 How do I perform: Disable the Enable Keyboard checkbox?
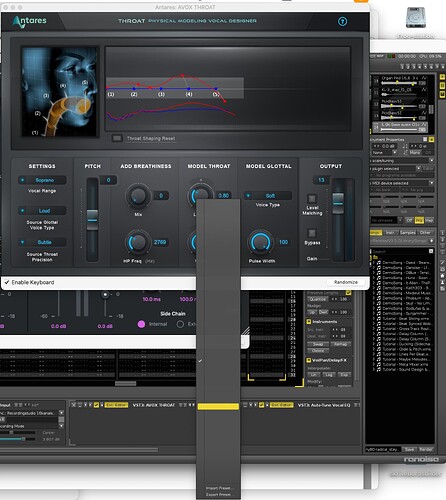pos(7,282)
